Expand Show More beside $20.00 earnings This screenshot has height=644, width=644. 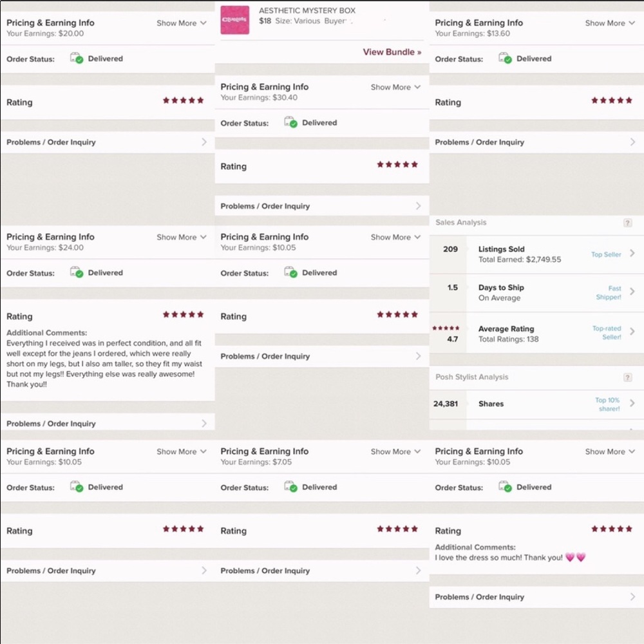(x=182, y=23)
